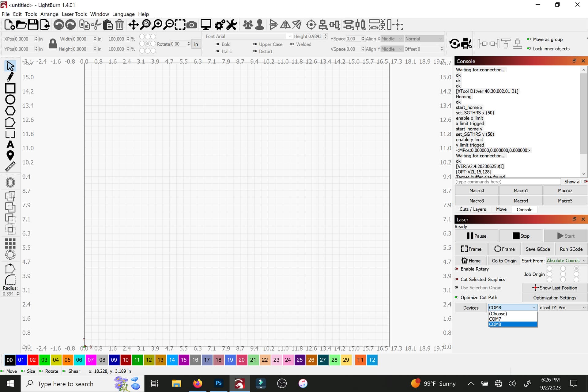Click the Open folder toolbar icon
Screen dimensions: 588x392
(x=21, y=25)
